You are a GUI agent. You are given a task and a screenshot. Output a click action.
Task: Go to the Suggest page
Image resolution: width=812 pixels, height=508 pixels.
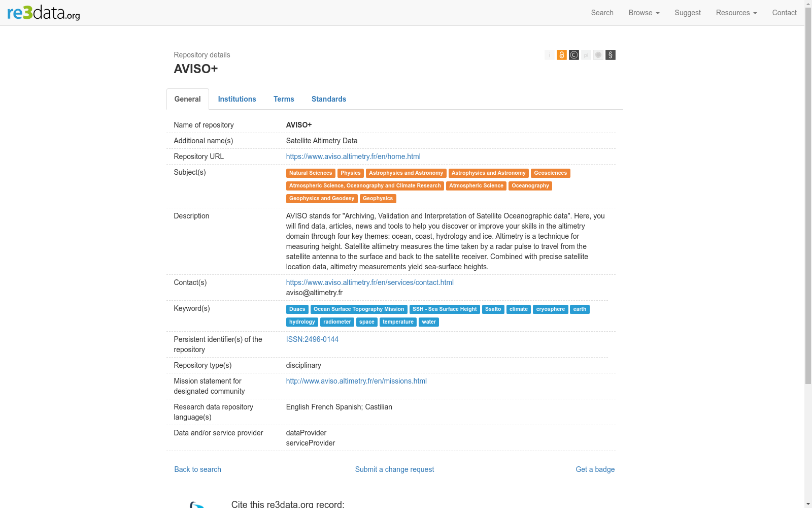(x=688, y=13)
